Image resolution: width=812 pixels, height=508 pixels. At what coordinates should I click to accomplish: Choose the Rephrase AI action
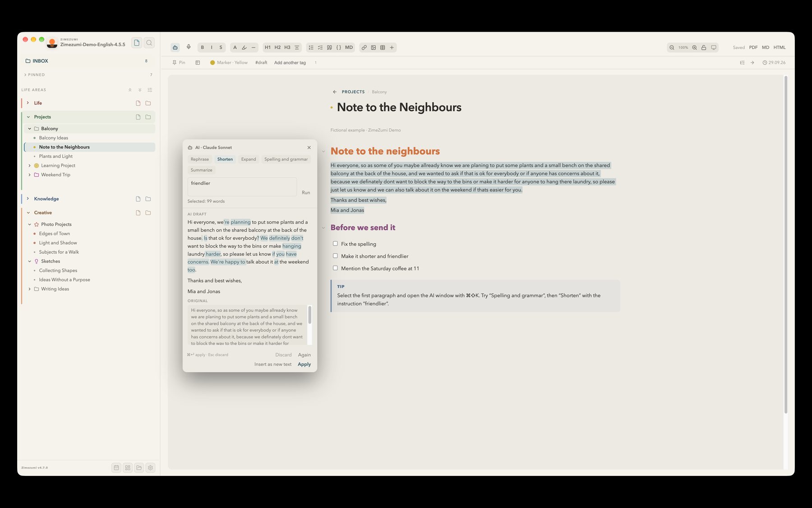[x=199, y=159]
